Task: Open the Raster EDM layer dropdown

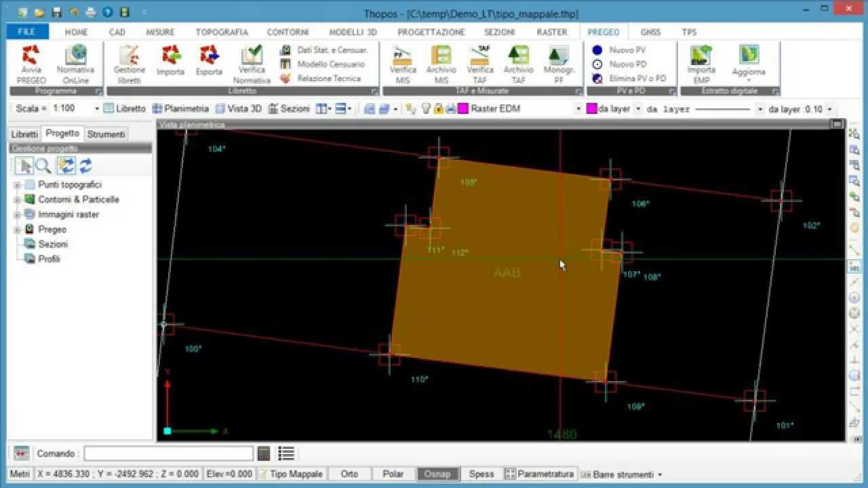Action: coord(578,108)
